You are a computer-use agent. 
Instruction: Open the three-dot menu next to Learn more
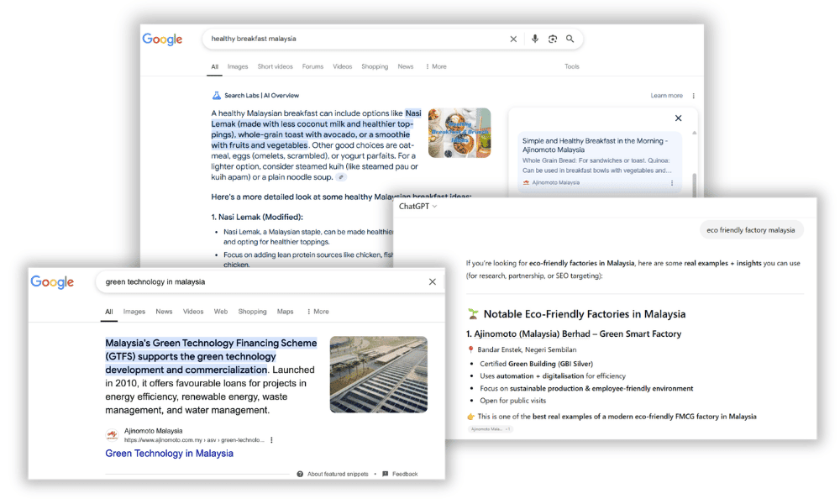coord(692,95)
